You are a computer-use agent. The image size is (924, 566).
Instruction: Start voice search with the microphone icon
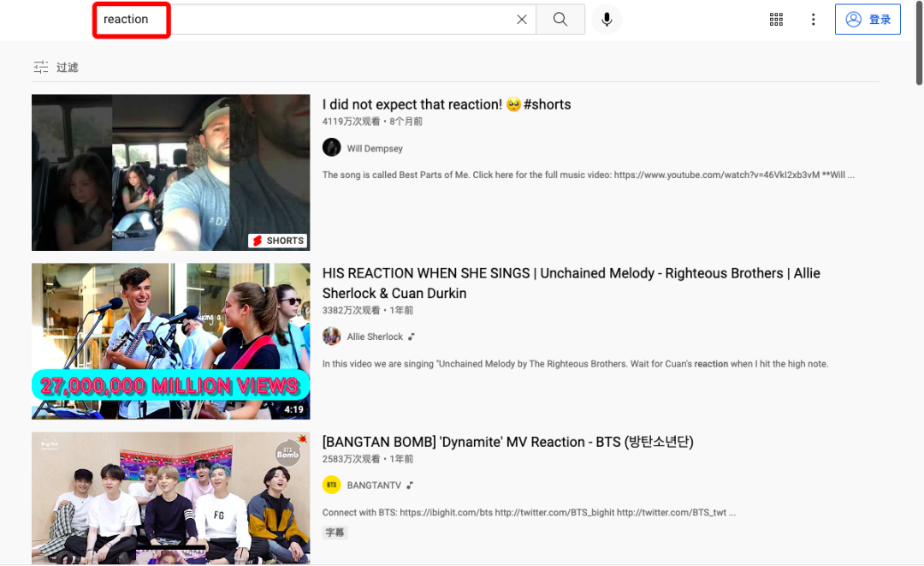[607, 20]
